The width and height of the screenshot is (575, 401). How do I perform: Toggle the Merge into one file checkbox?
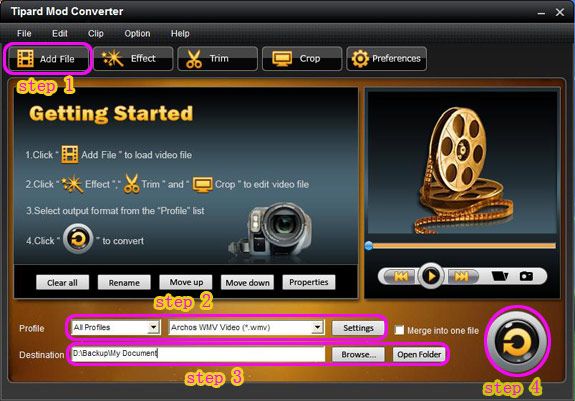pos(399,330)
